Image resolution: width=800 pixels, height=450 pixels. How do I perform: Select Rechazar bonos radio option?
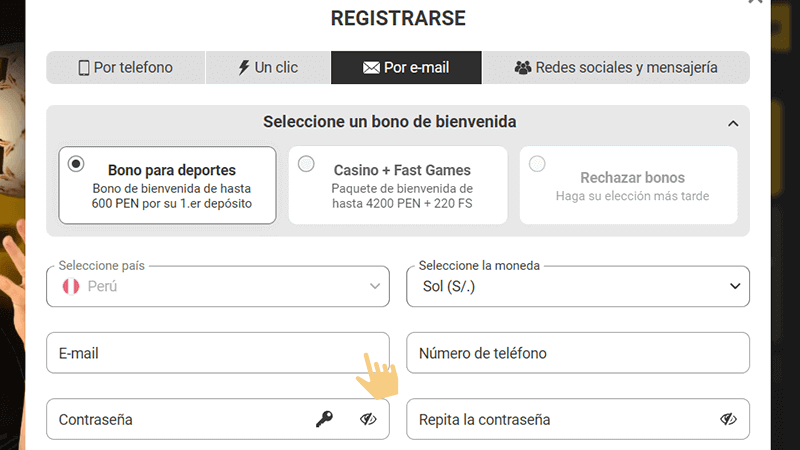pyautogui.click(x=538, y=164)
